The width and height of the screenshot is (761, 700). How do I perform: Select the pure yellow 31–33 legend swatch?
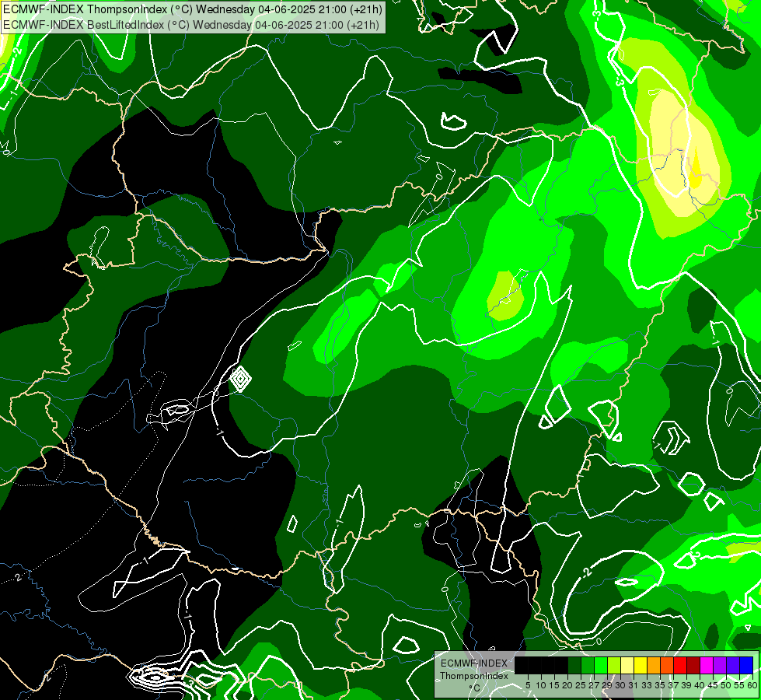coord(641,665)
